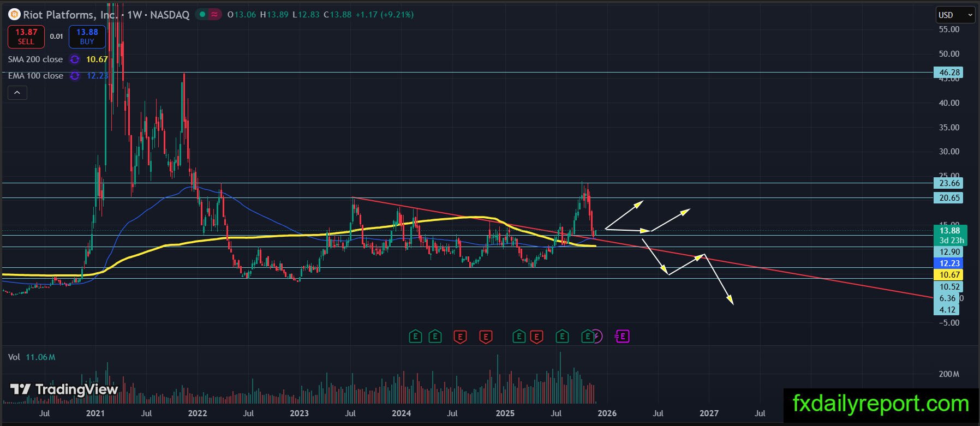
Task: Click the red SELL 13.87 button
Action: [26, 37]
